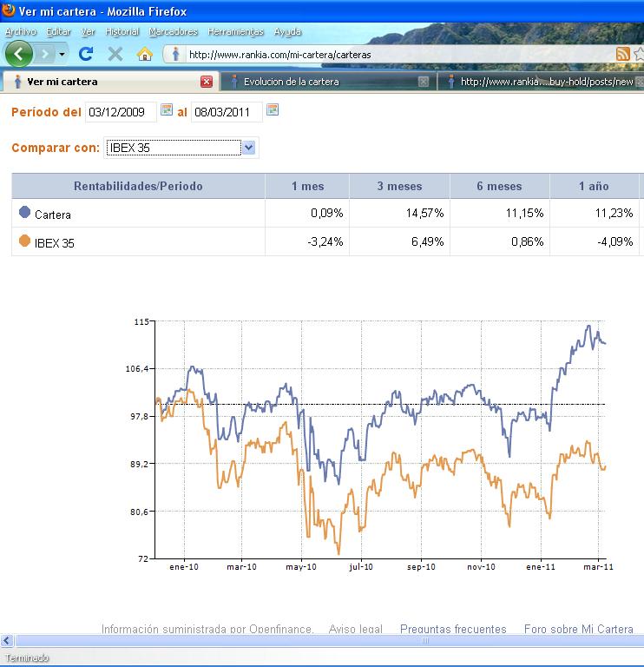Click the horizontal scrollbar thumb
Screen dimensions: 644x667
click(x=330, y=641)
